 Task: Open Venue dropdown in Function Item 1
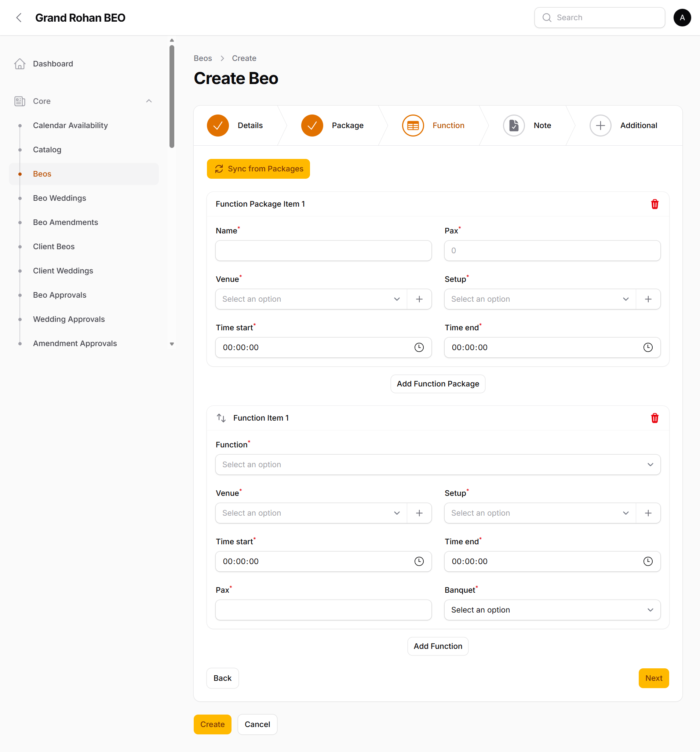[x=311, y=513]
